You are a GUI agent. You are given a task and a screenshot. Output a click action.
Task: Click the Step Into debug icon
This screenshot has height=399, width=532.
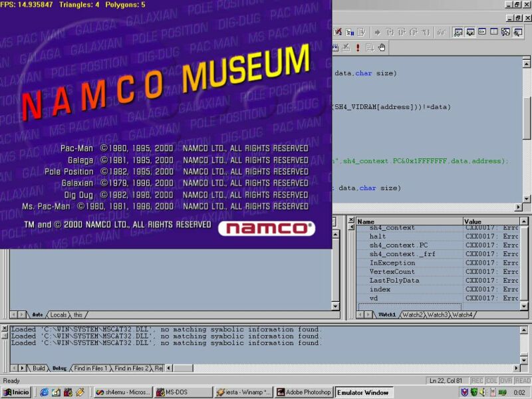[390, 32]
